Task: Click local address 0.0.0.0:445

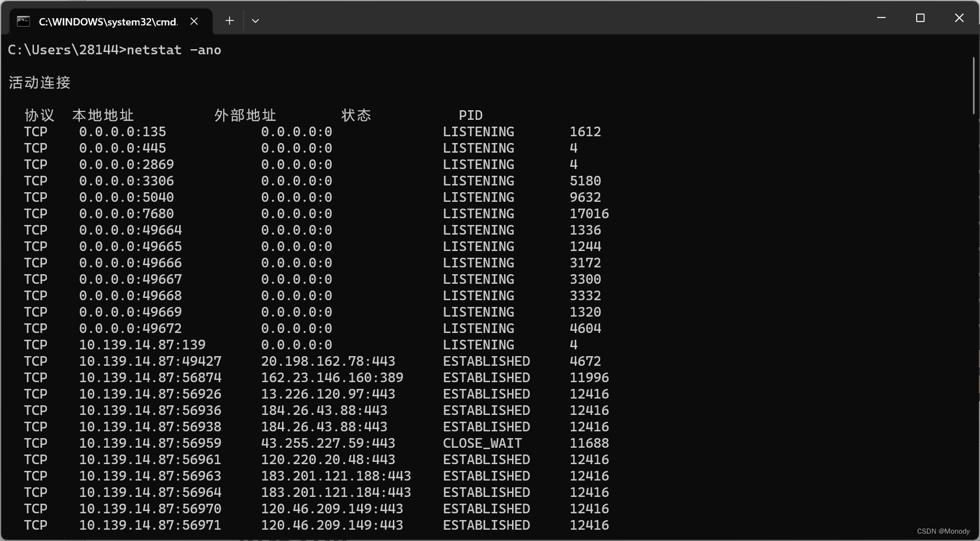Action: click(x=123, y=148)
